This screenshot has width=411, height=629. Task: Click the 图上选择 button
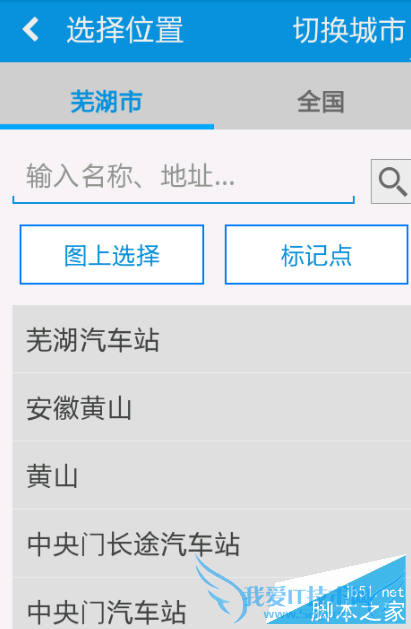coord(112,255)
